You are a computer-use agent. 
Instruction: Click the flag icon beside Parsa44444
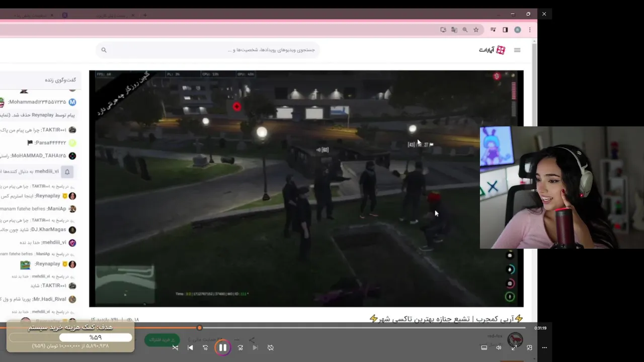[x=30, y=143]
